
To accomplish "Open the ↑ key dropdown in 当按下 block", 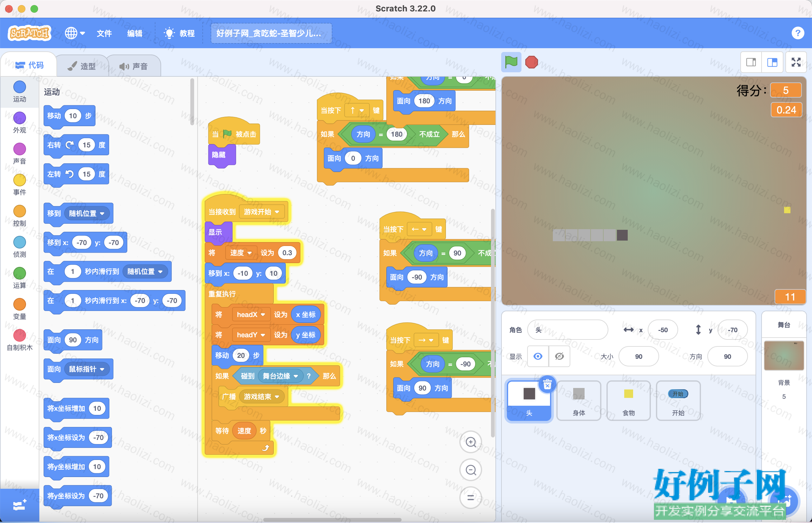I will [x=357, y=110].
